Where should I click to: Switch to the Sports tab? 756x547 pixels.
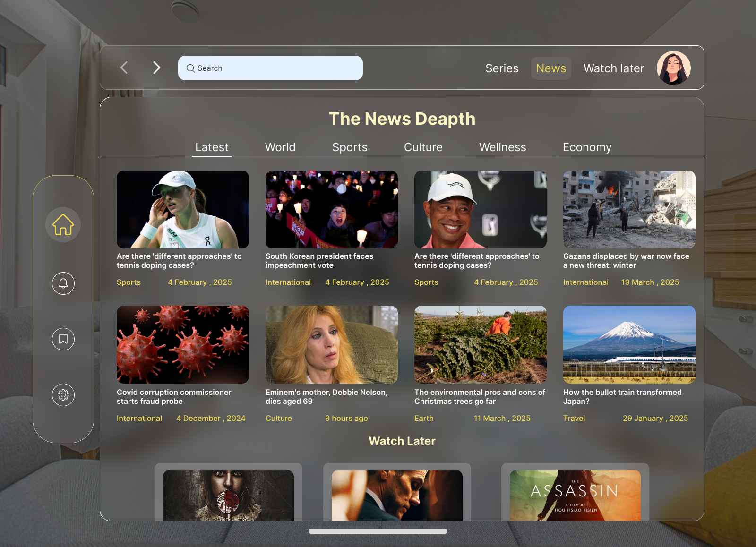click(x=350, y=147)
